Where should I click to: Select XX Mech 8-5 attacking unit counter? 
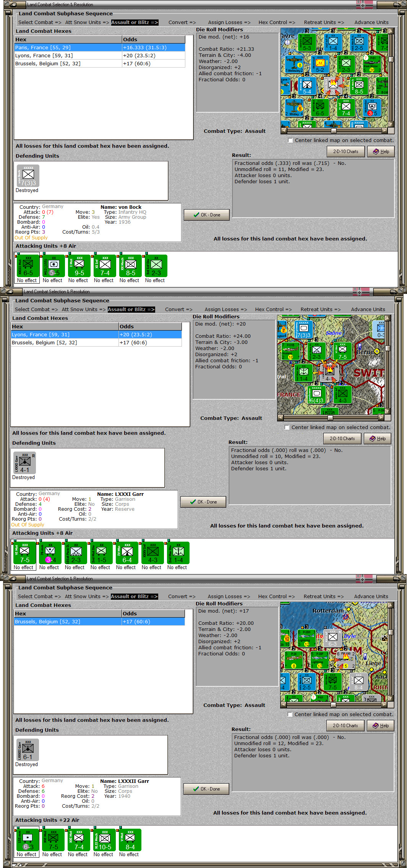pos(130,266)
